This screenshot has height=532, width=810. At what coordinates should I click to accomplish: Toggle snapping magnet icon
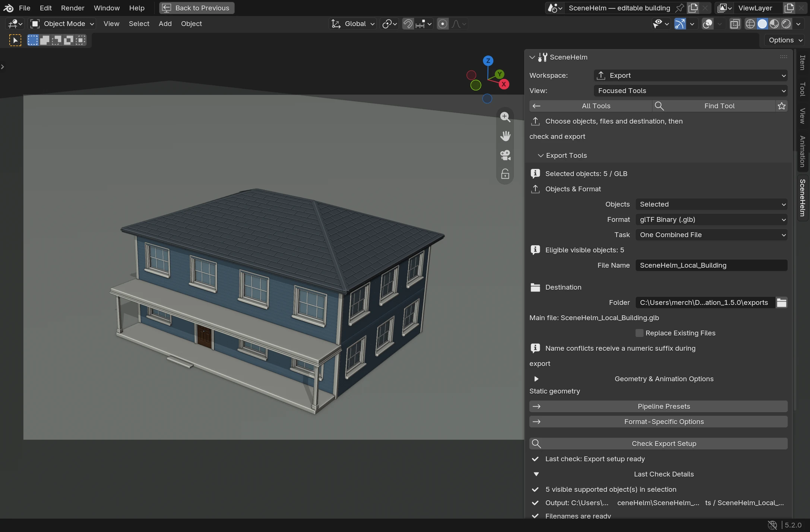click(408, 24)
